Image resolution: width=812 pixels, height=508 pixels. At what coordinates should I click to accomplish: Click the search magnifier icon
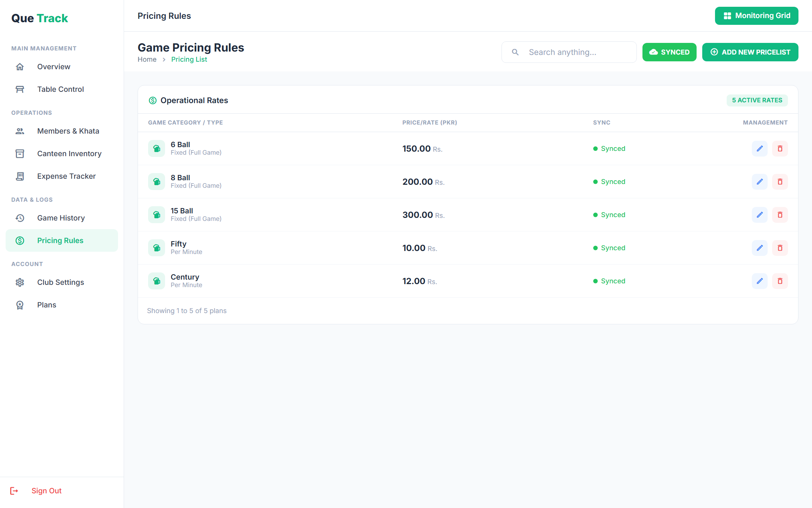pos(515,52)
